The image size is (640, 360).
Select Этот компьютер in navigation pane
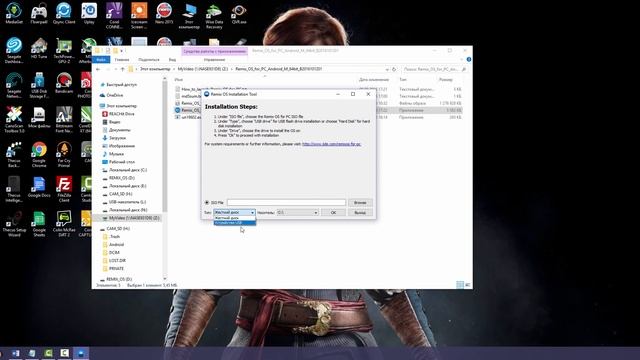click(122, 106)
